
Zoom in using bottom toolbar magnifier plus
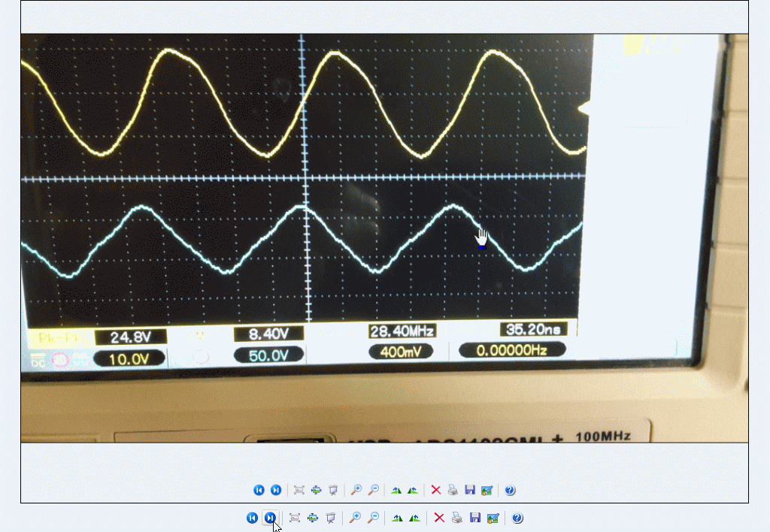coord(354,518)
